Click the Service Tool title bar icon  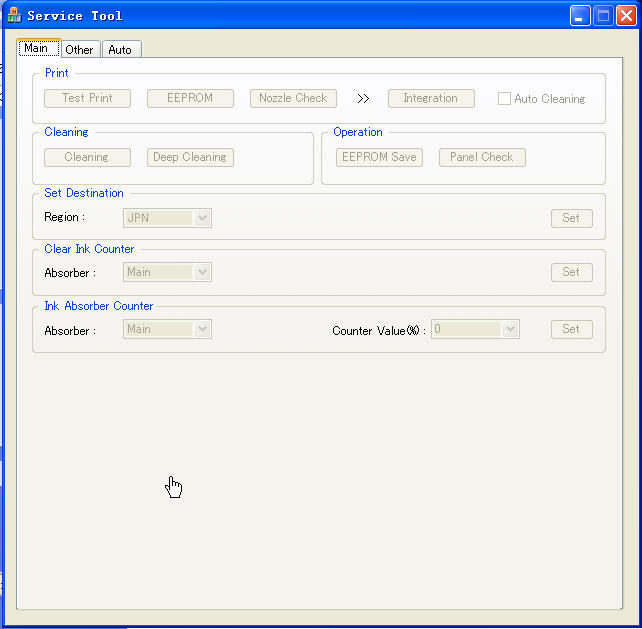point(14,15)
